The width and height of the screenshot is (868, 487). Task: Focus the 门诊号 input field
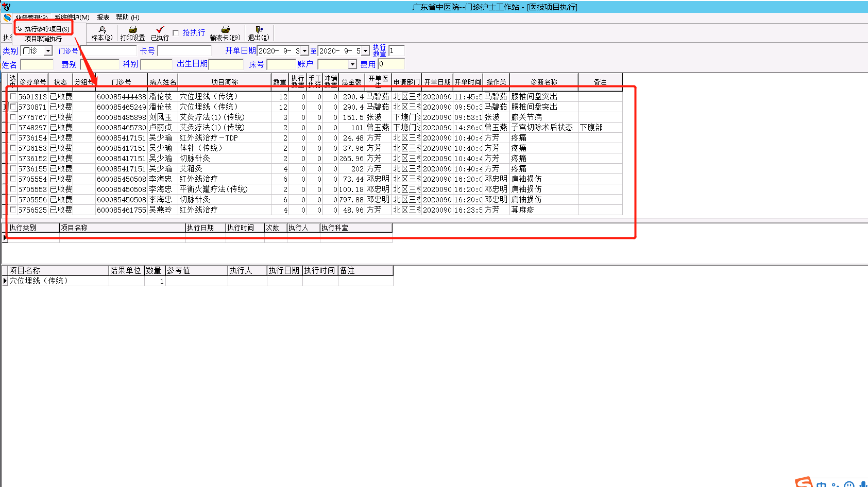click(108, 50)
